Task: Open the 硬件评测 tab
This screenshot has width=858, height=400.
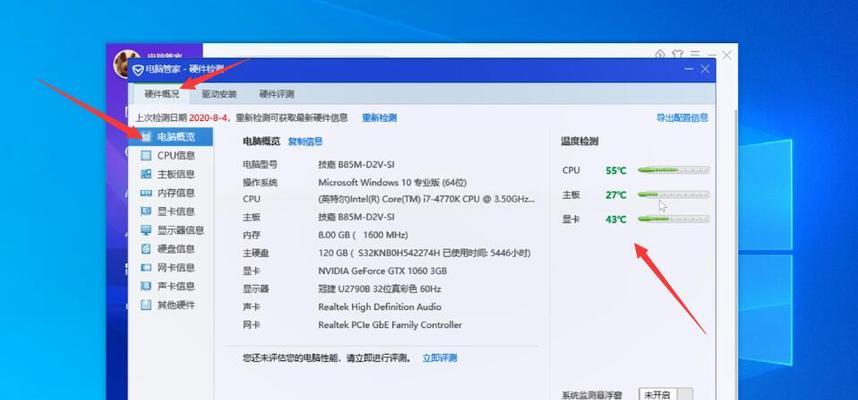Action: tap(276, 94)
